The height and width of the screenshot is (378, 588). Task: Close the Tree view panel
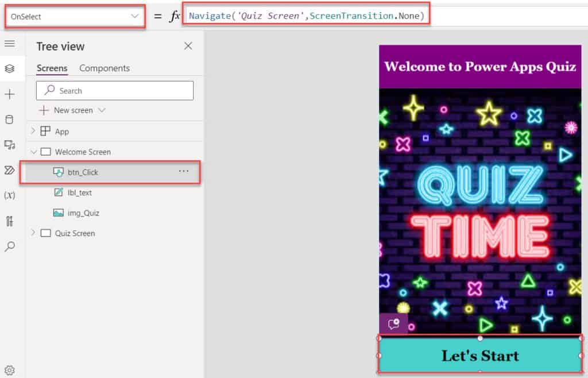pyautogui.click(x=188, y=46)
